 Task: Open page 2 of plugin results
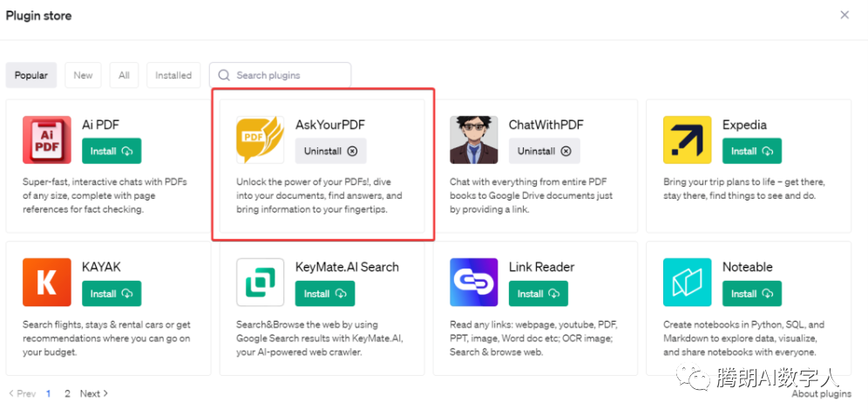tap(67, 393)
